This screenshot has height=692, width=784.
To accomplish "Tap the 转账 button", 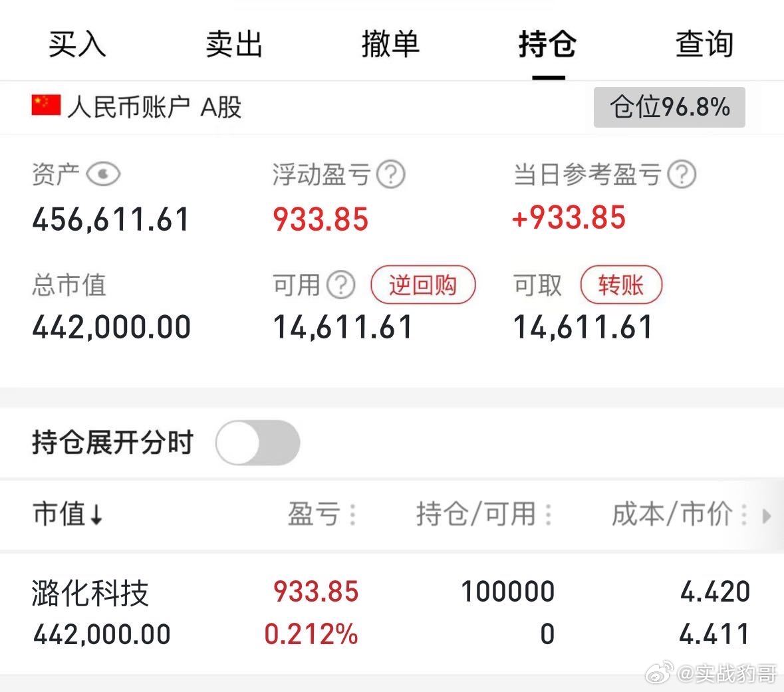I will pos(621,285).
